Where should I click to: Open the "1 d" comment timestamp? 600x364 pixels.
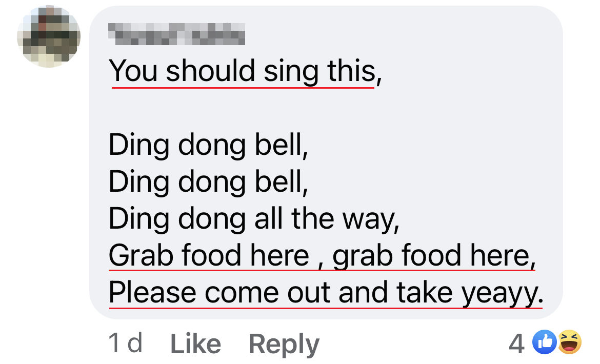(x=126, y=343)
